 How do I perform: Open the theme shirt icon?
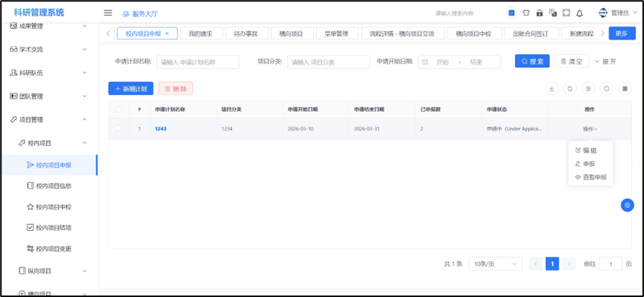tap(526, 13)
